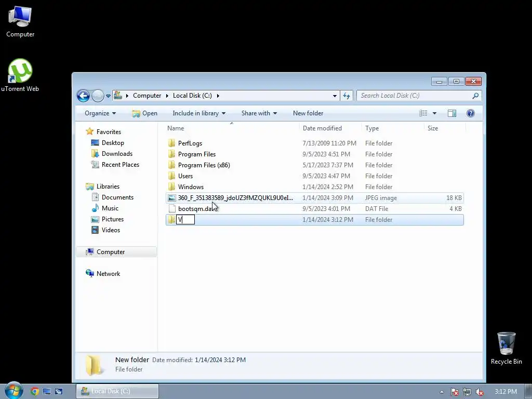Expand the breadcrumb arrow after Computer

pos(167,96)
